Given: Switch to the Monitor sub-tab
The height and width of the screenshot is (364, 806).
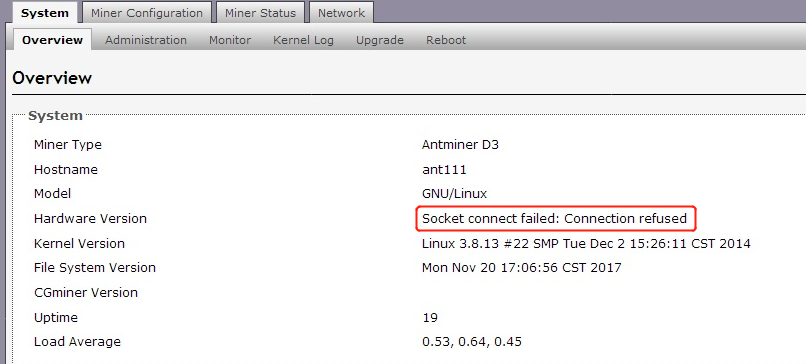Looking at the screenshot, I should pos(230,40).
